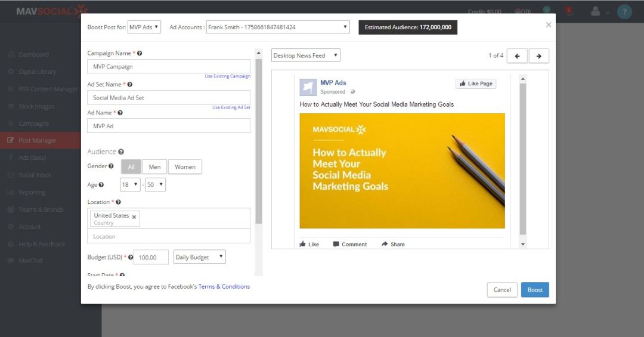
Task: Select All gender option
Action: click(131, 167)
